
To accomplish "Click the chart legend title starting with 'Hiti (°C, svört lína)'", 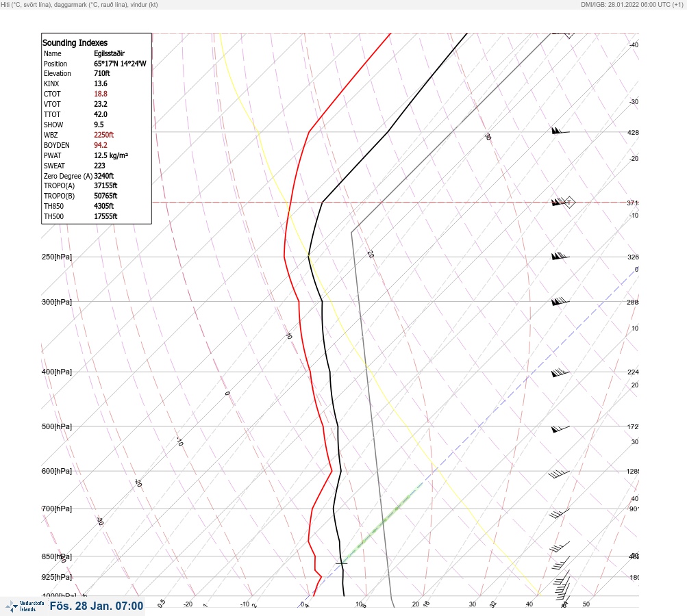I will (79, 4).
